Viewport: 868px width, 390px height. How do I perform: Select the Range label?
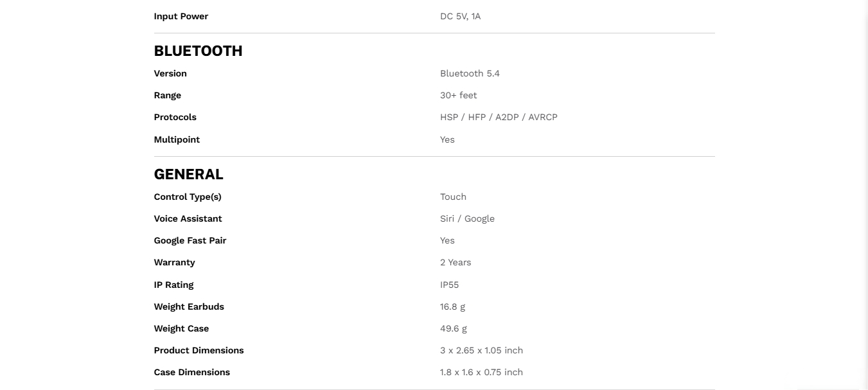(x=168, y=96)
